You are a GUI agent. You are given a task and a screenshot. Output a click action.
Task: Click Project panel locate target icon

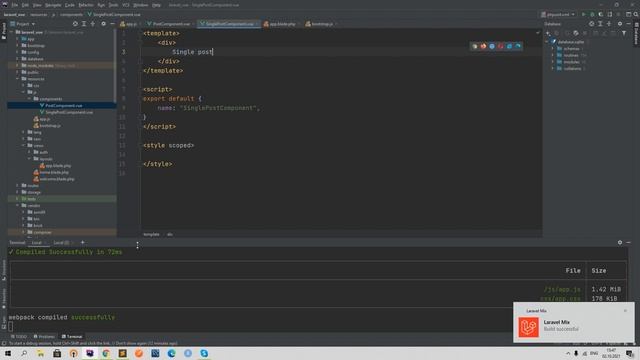click(x=75, y=24)
